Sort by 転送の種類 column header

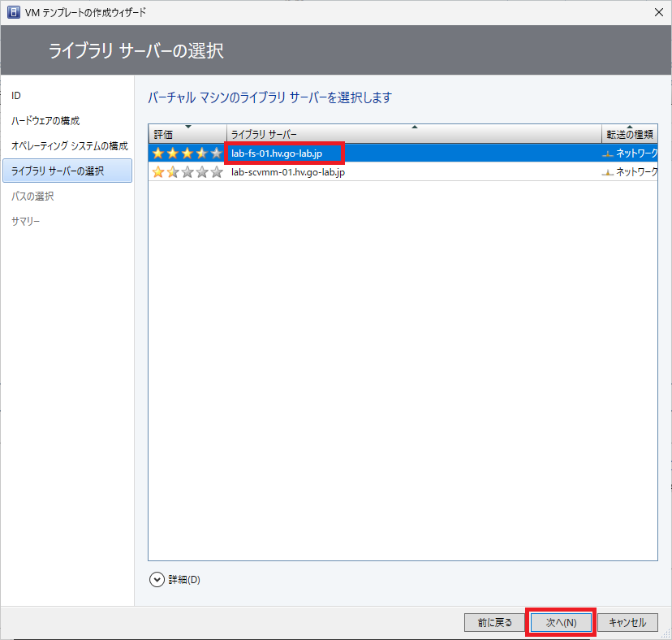pos(630,134)
